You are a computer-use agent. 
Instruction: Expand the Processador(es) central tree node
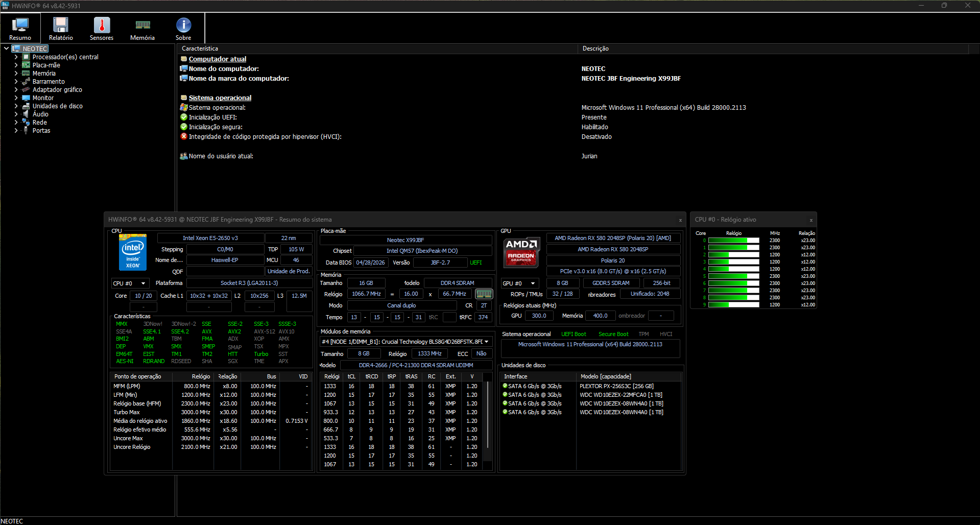(x=16, y=57)
